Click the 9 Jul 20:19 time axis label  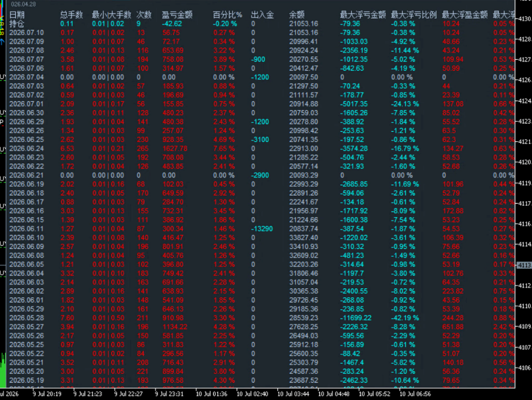coord(47,394)
